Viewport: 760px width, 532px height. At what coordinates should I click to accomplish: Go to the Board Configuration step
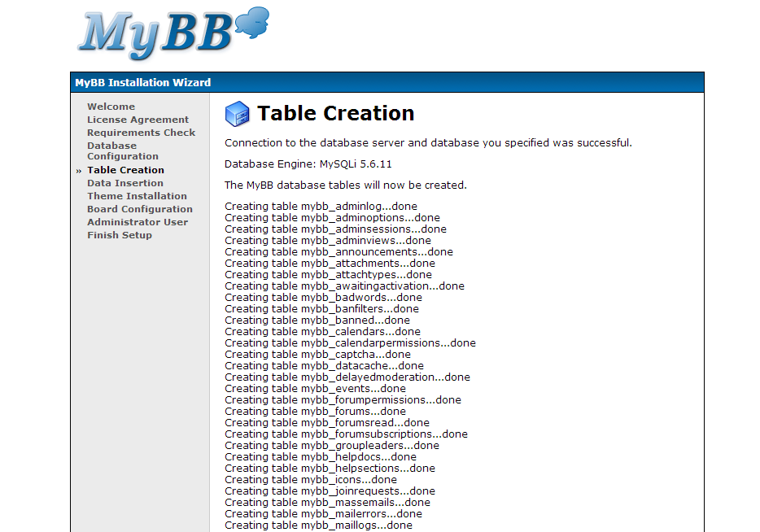tap(140, 209)
